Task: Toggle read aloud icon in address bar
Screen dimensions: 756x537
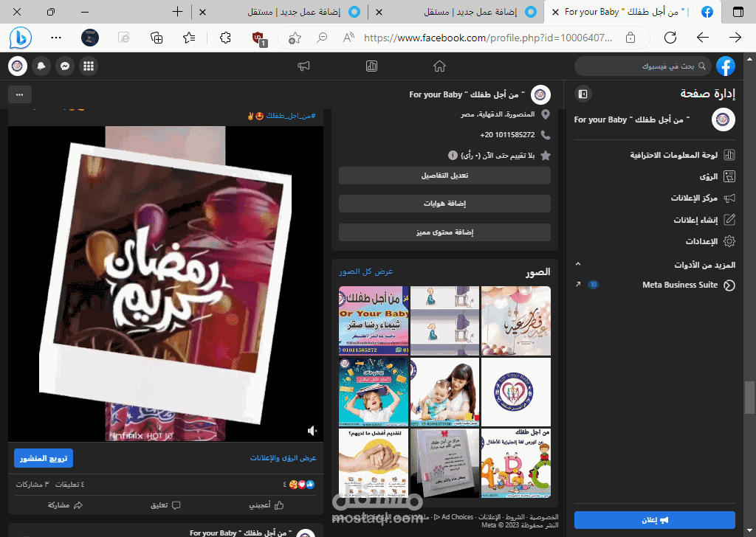Action: tap(348, 38)
